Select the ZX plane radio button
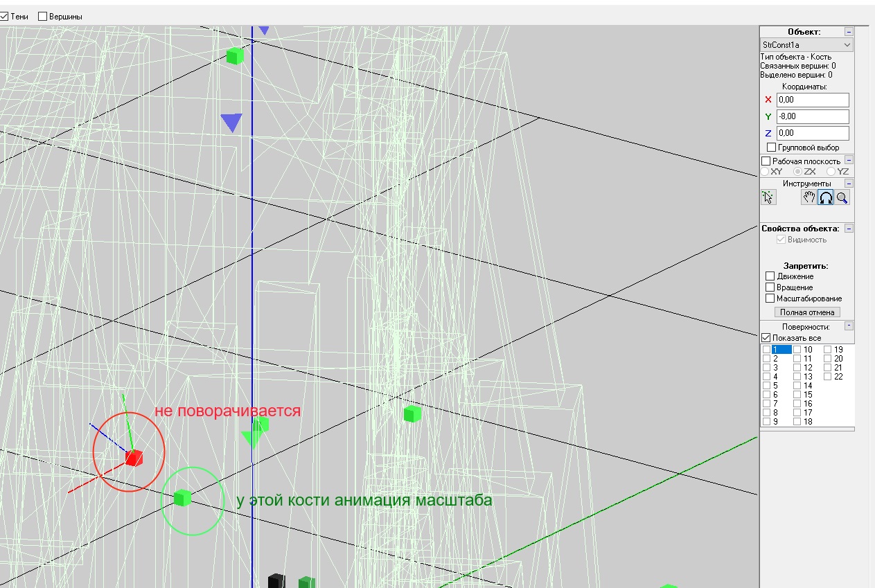Viewport: 875px width, 588px height. 797,171
